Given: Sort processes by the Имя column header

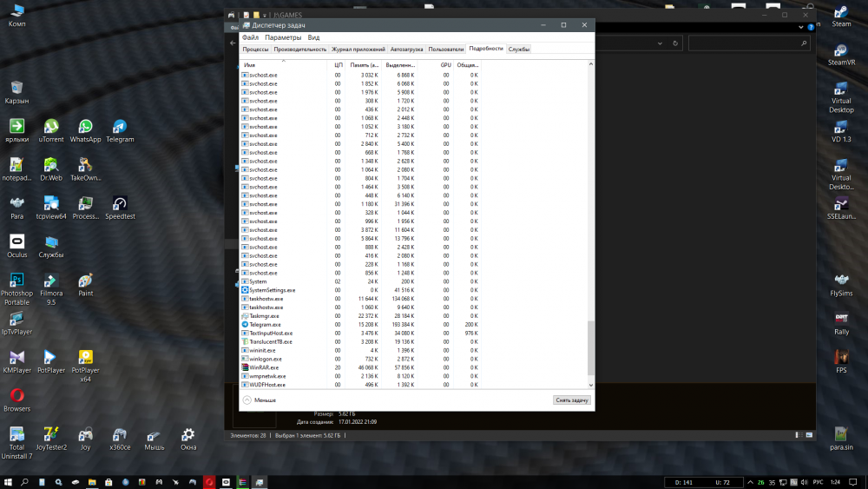Looking at the screenshot, I should tap(283, 65).
